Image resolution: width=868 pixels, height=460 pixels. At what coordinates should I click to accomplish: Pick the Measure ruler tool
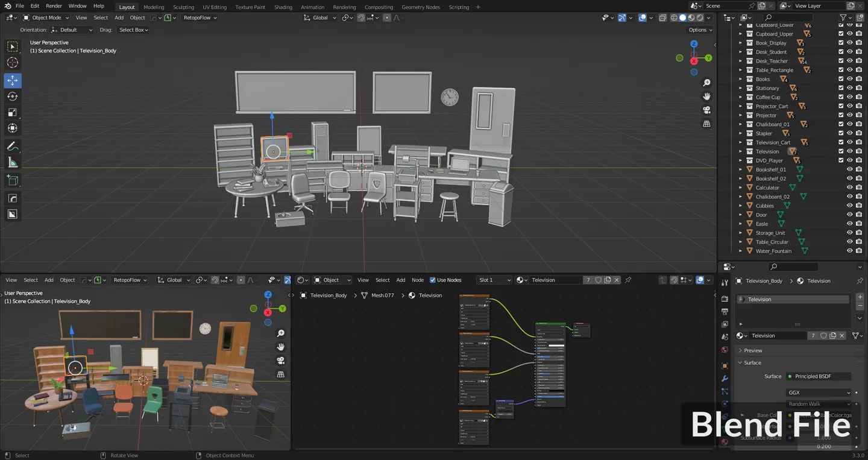coord(12,162)
